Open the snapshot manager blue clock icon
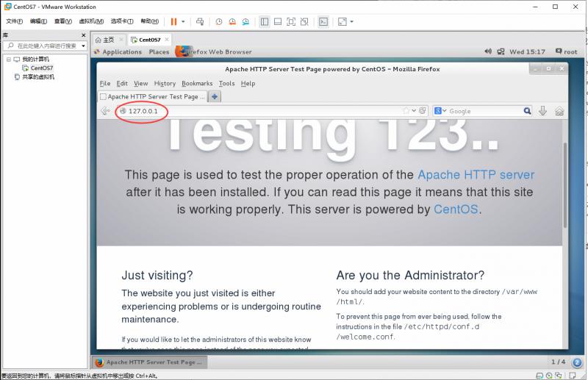Image resolution: width=588 pixels, height=380 pixels. click(x=245, y=22)
